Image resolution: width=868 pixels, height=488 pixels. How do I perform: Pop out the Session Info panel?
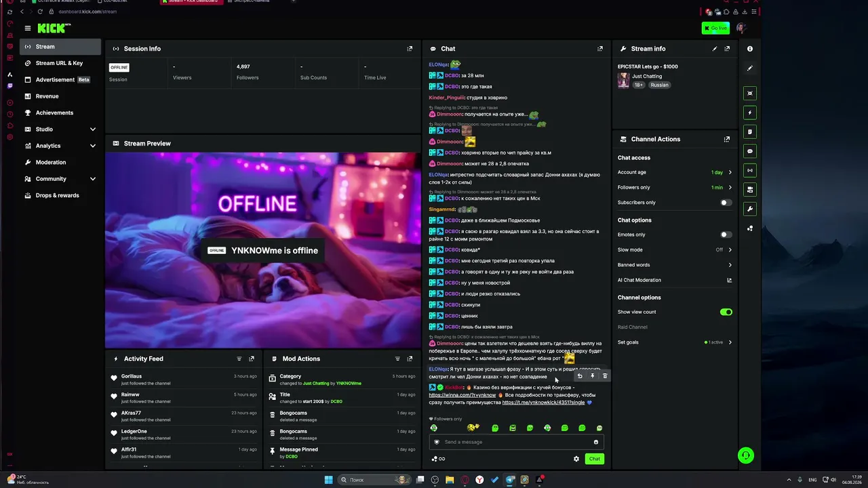pyautogui.click(x=410, y=49)
